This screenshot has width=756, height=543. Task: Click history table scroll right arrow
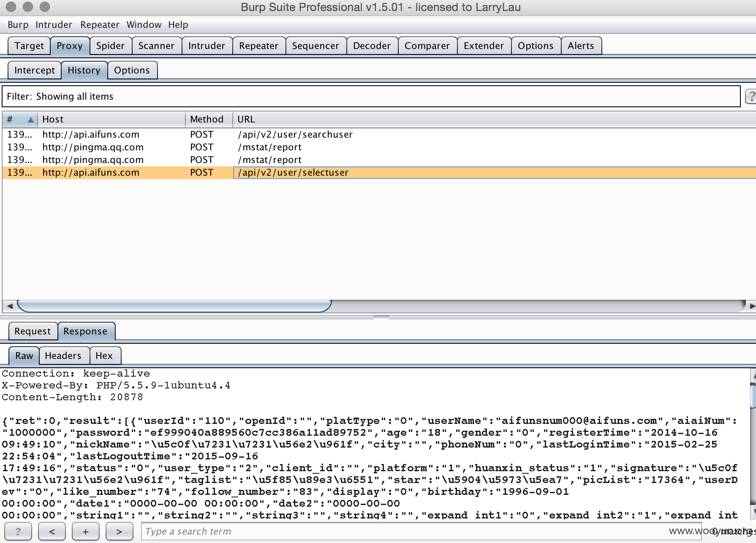(752, 306)
